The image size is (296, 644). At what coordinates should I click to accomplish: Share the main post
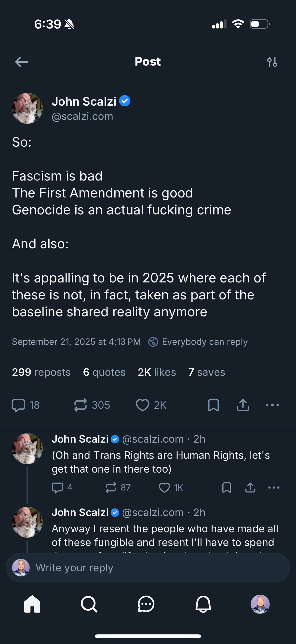click(x=243, y=405)
